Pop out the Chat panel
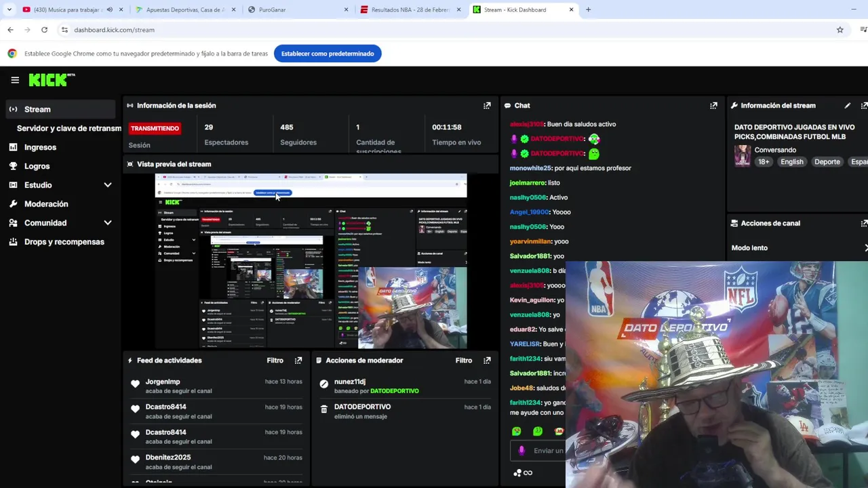The image size is (868, 488). click(713, 106)
